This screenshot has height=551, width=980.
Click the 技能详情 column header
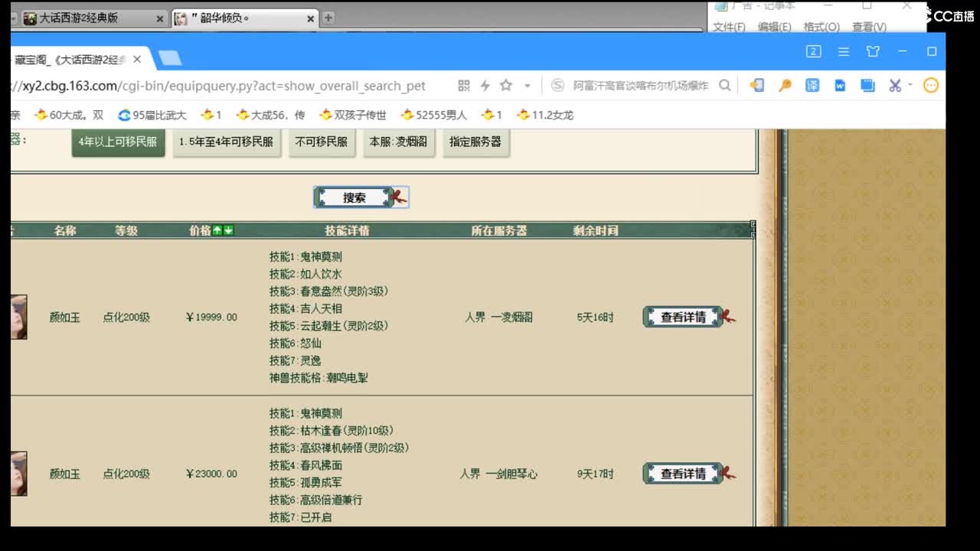[347, 230]
